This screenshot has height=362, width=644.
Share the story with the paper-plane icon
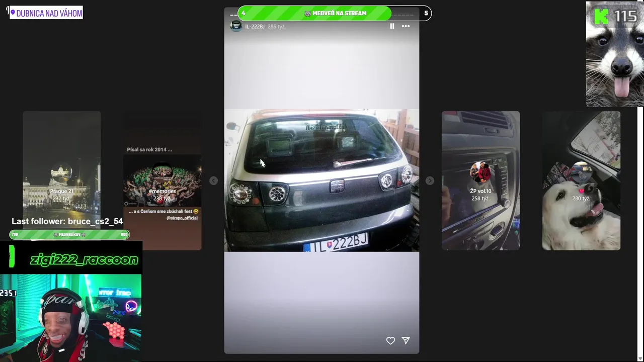406,341
